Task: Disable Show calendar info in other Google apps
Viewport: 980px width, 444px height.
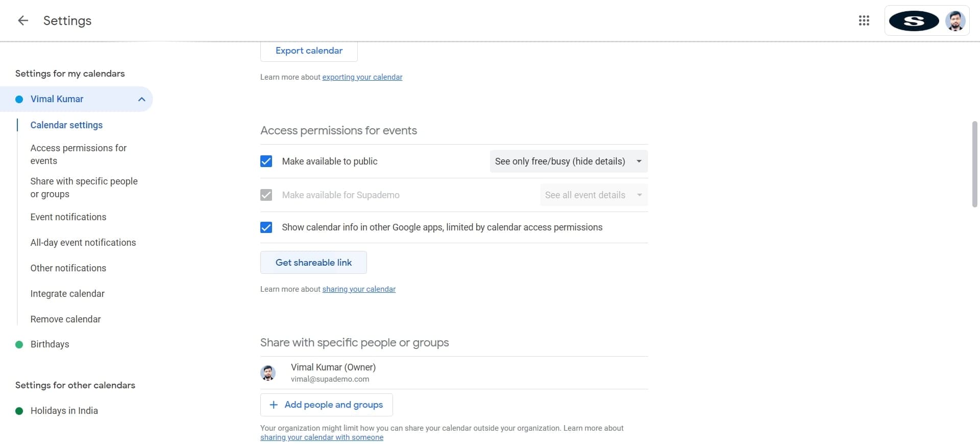Action: (266, 227)
